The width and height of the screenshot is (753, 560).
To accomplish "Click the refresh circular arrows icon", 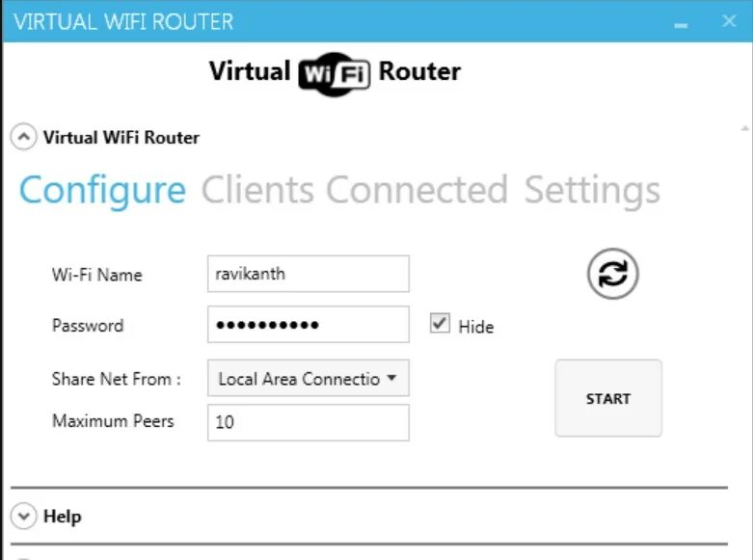I will coord(613,274).
